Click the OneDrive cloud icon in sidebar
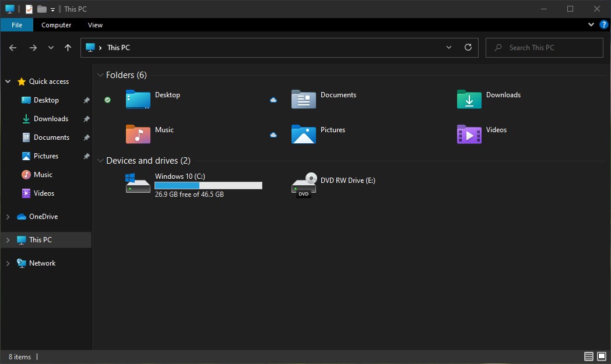Image resolution: width=611 pixels, height=364 pixels. (x=22, y=217)
